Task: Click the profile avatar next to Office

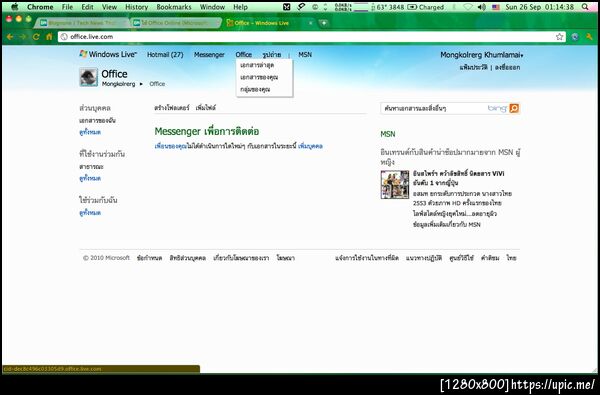Action: (88, 77)
